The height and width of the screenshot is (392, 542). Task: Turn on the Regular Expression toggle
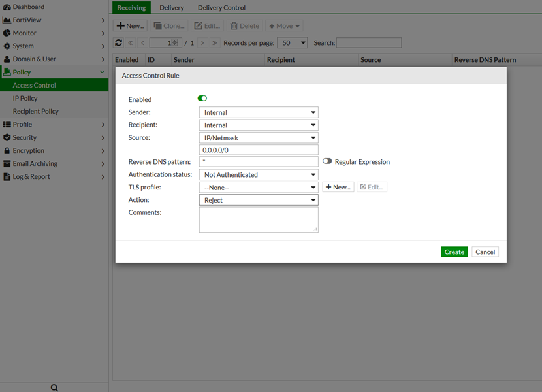pyautogui.click(x=327, y=161)
